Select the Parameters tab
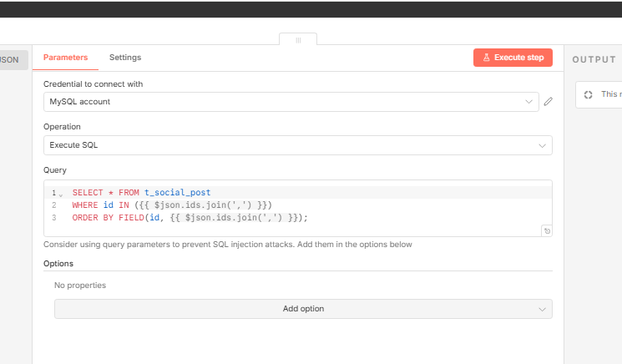Screen dimensions: 622x364 click(x=65, y=58)
